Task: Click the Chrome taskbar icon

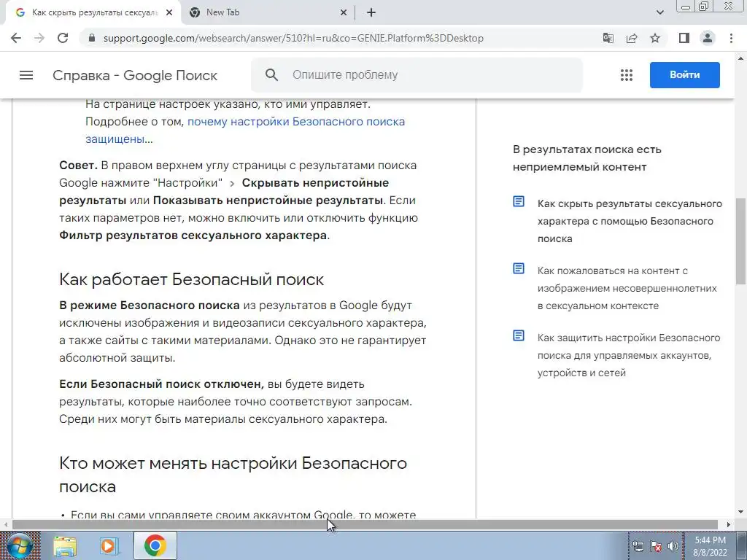Action: tap(155, 545)
